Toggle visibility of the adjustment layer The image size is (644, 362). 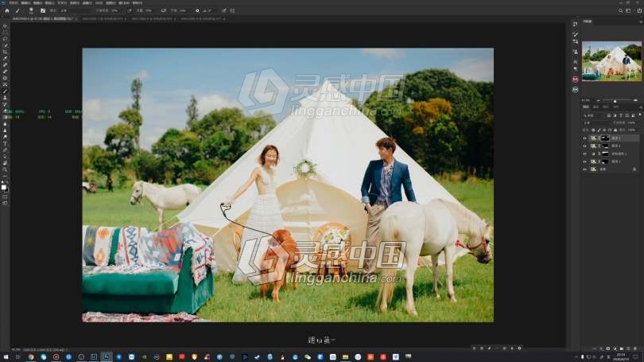pos(584,154)
